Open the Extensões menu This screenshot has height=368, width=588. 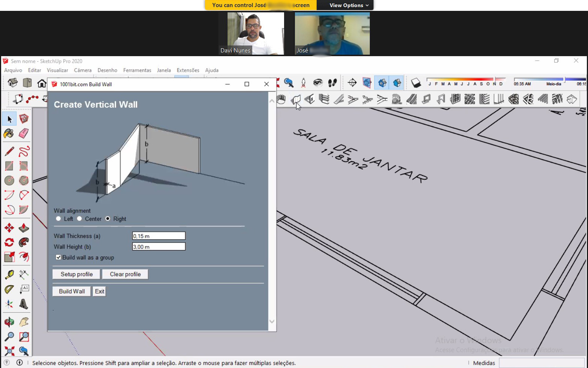click(188, 70)
